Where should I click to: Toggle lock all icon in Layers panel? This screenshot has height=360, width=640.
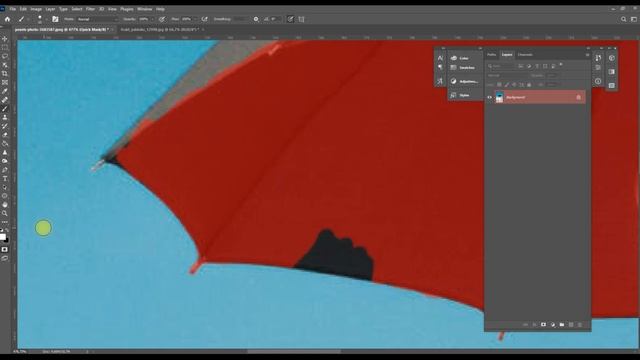tap(529, 85)
